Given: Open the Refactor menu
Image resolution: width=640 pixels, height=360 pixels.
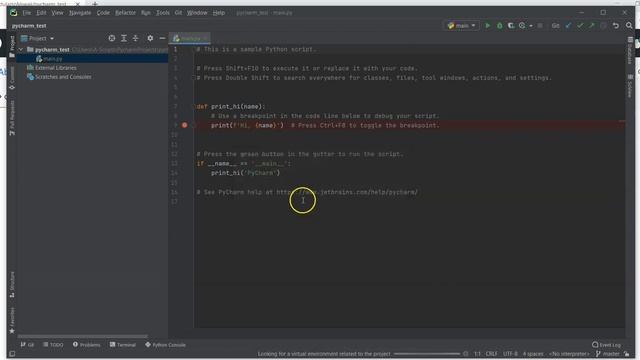Looking at the screenshot, I should point(125,13).
